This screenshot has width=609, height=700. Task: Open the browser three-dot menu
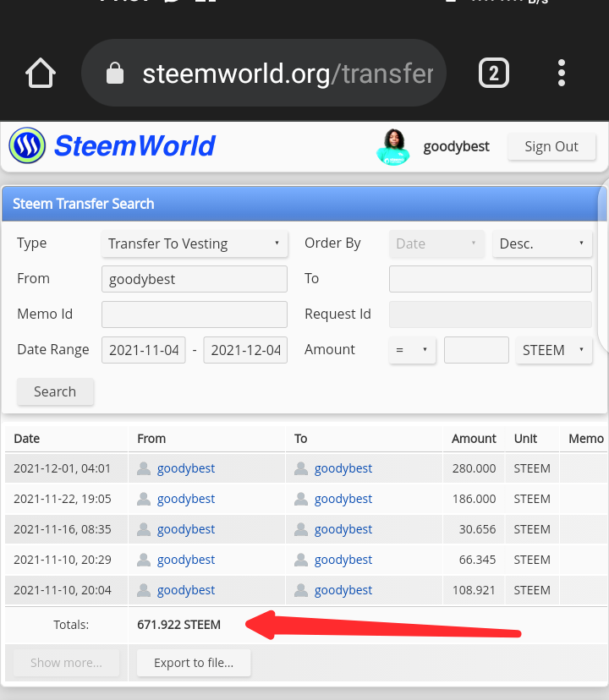562,73
